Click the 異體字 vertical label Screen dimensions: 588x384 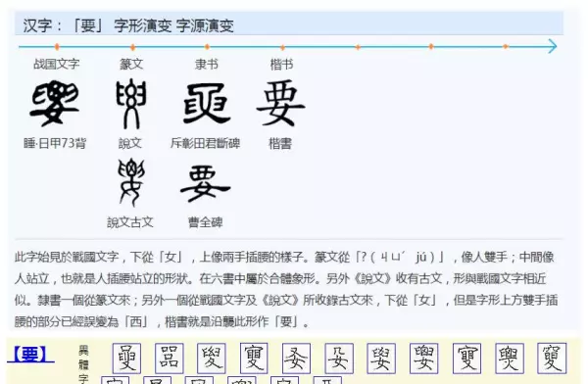[x=83, y=363]
